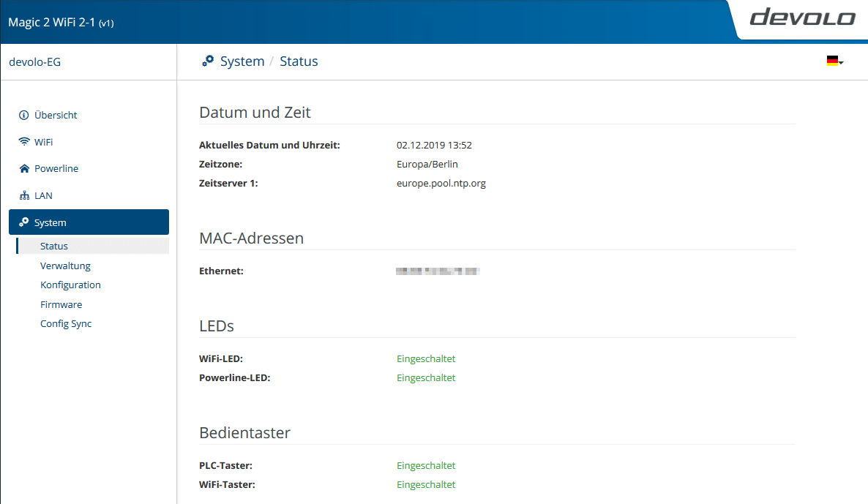
Task: Click the Übersicht info icon
Action: 24,115
